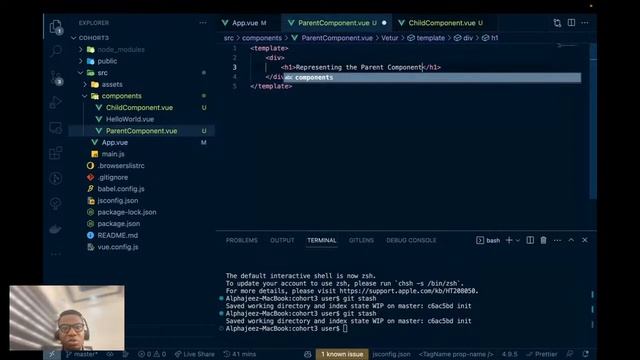Open .gitignore in the file tree
This screenshot has height=360, width=640.
coord(113,178)
